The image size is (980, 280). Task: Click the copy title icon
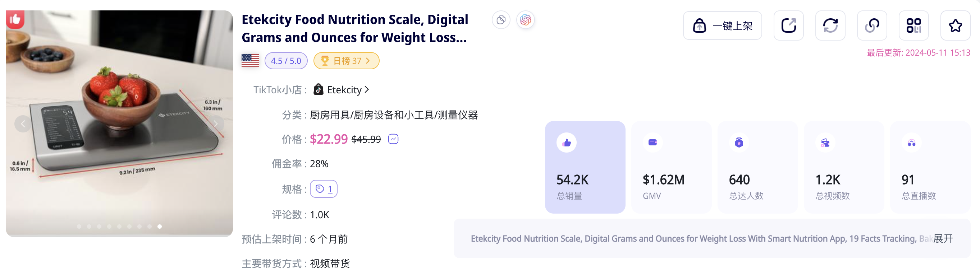tap(501, 20)
